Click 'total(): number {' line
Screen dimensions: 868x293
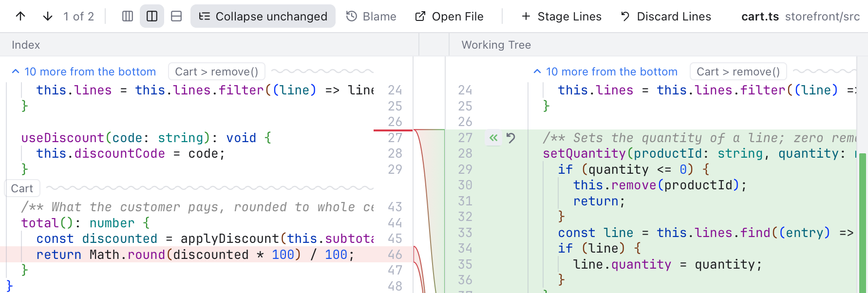click(86, 223)
